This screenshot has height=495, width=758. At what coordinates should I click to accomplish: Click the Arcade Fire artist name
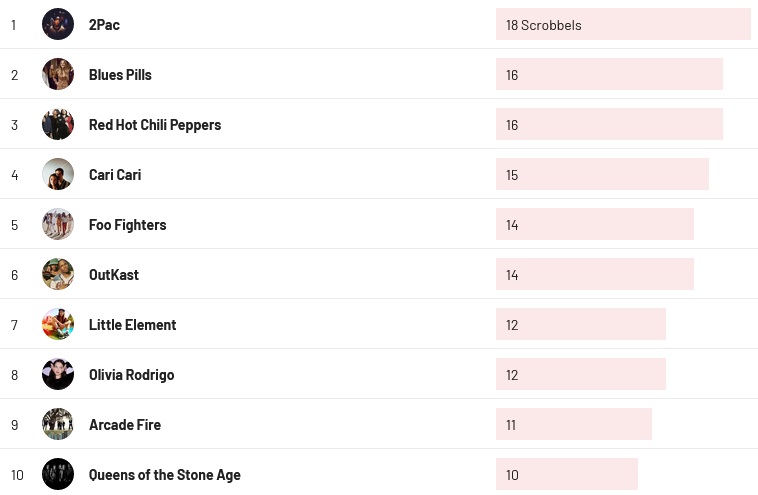click(x=125, y=425)
